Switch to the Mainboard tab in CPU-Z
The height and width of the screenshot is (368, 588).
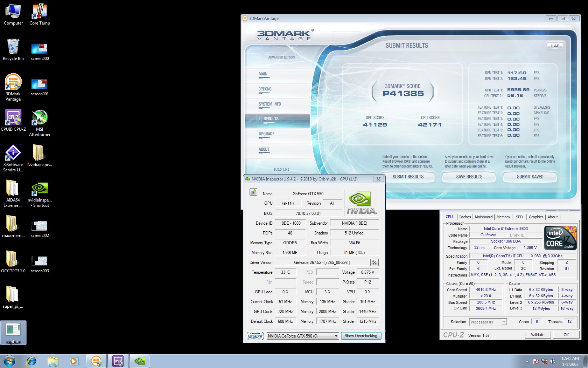pyautogui.click(x=484, y=217)
